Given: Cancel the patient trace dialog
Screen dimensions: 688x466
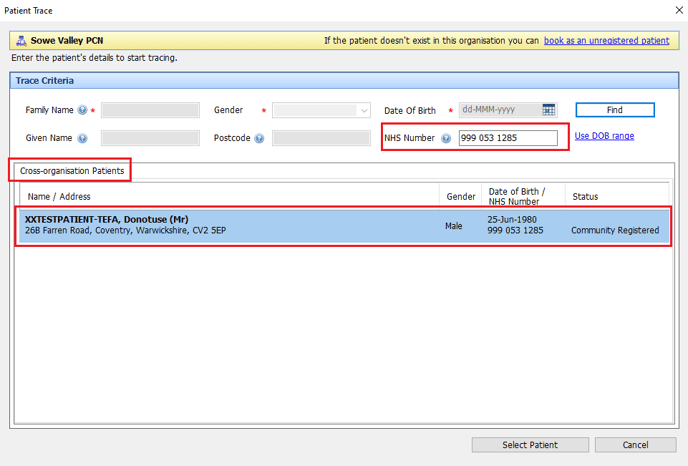Looking at the screenshot, I should pos(635,445).
